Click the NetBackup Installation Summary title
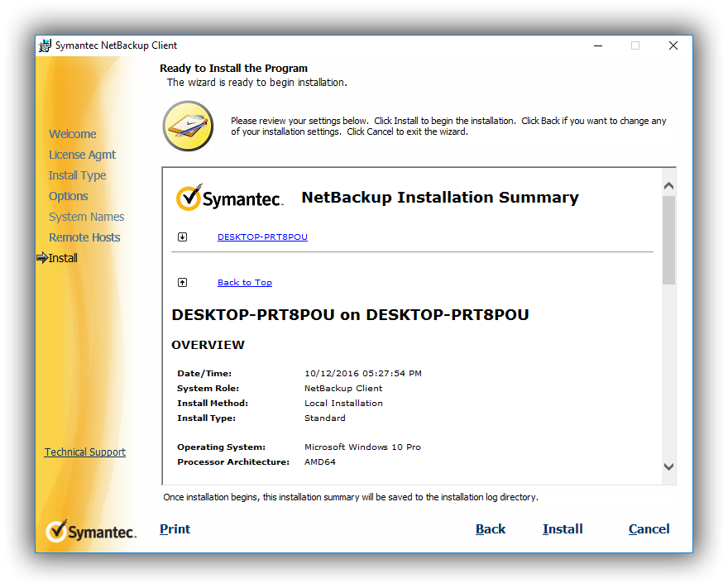This screenshot has height=588, width=728. pos(440,197)
